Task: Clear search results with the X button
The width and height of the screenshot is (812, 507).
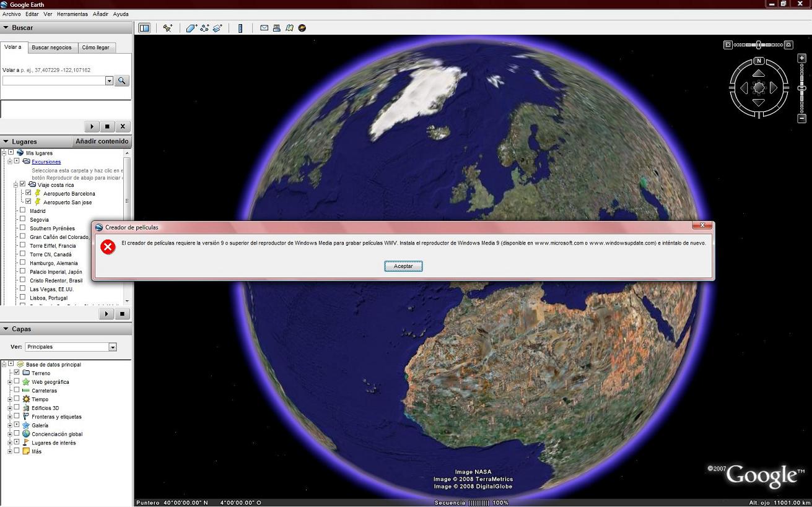Action: (x=123, y=126)
